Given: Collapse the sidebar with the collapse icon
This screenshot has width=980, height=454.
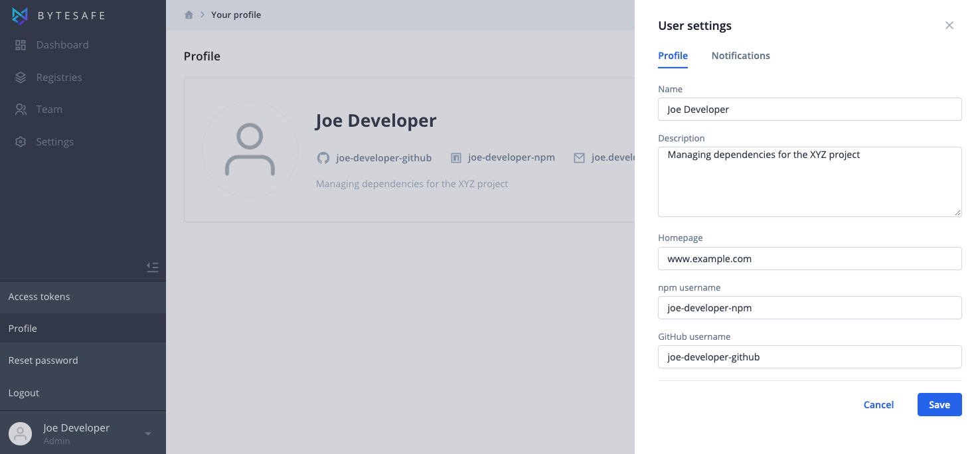Looking at the screenshot, I should [153, 267].
